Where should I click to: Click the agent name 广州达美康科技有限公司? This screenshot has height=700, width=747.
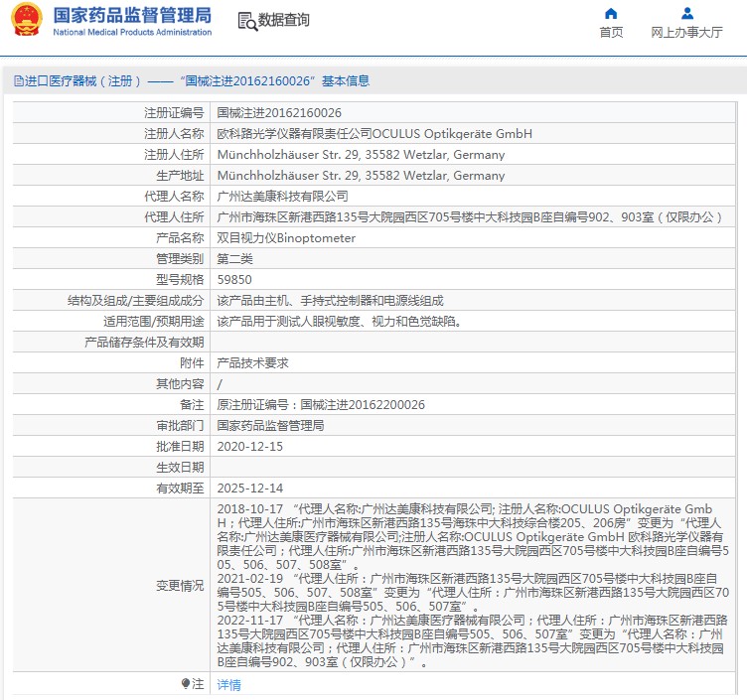pos(282,197)
